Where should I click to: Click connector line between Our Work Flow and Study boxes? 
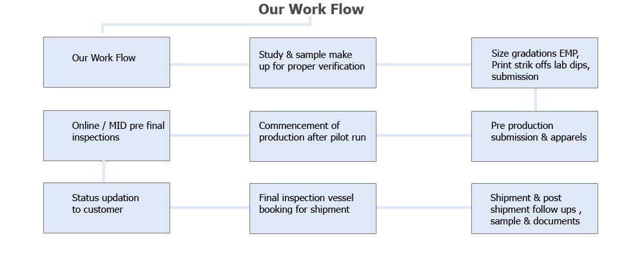click(210, 64)
